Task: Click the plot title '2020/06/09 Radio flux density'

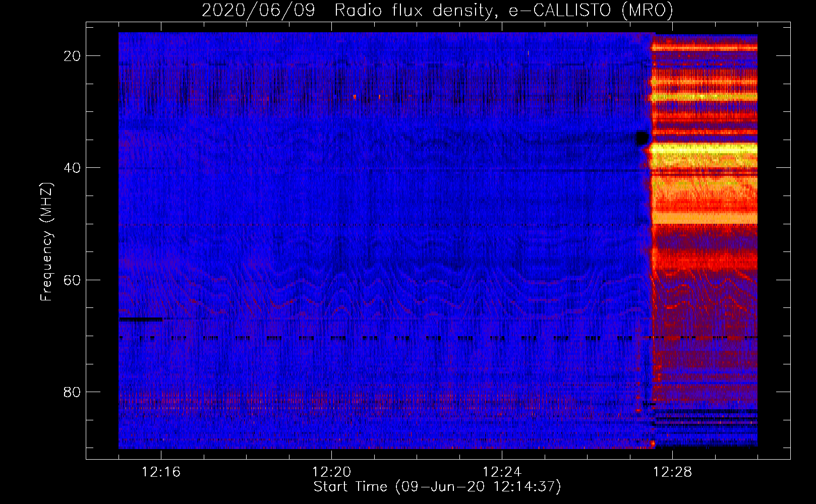Action: pyautogui.click(x=347, y=10)
